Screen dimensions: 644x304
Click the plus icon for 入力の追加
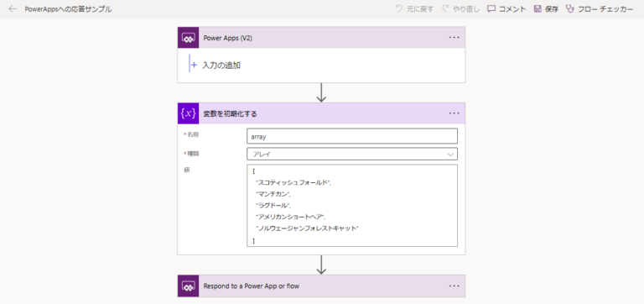click(195, 65)
